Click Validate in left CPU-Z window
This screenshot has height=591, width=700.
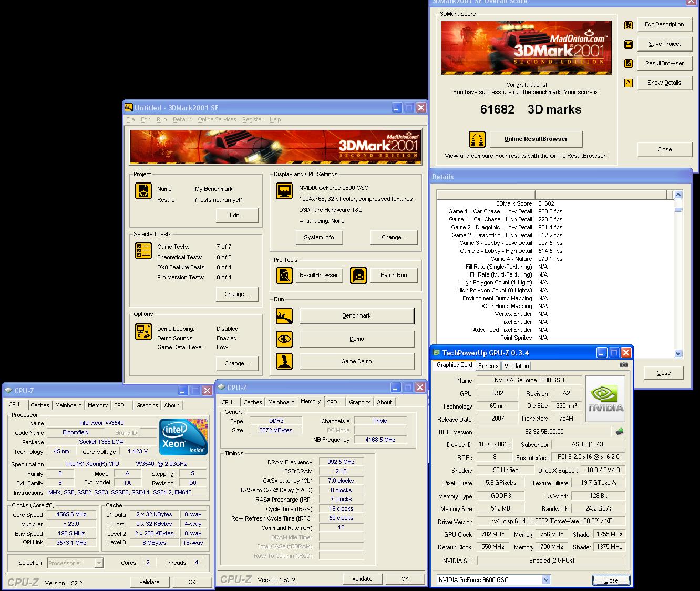pyautogui.click(x=149, y=582)
